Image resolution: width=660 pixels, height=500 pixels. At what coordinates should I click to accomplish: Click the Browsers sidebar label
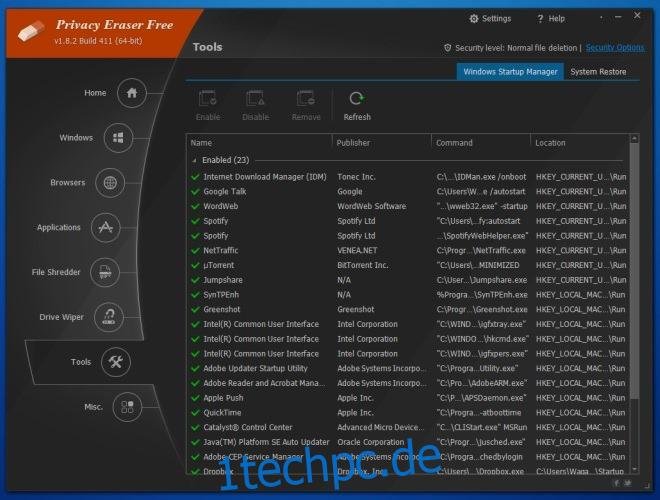tap(68, 183)
